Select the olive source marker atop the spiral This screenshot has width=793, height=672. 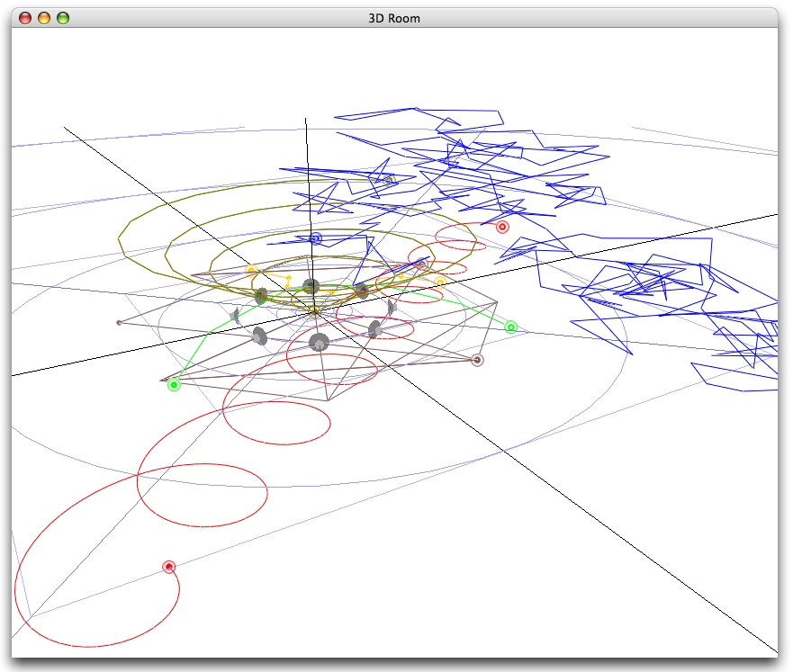click(389, 180)
